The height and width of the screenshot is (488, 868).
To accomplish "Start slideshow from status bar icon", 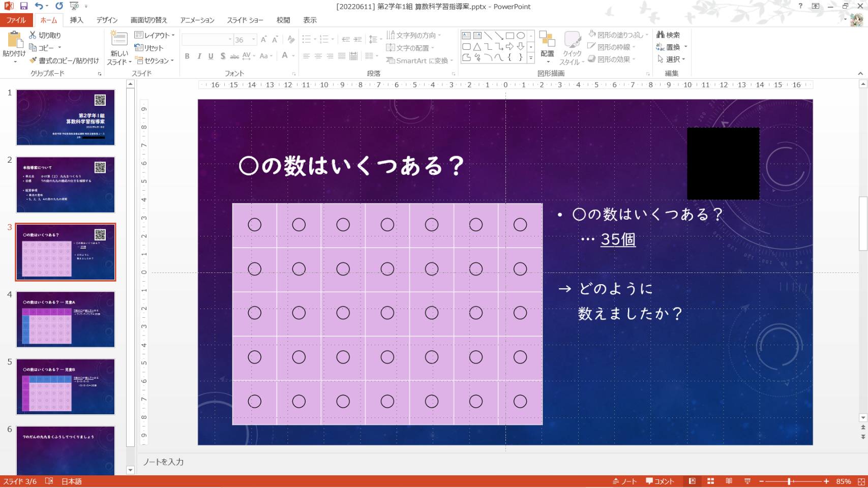I will pyautogui.click(x=747, y=481).
